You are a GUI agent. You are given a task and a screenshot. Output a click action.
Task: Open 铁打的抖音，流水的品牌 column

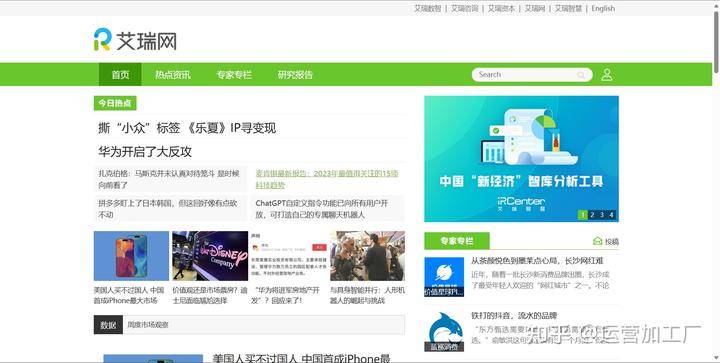coord(514,316)
